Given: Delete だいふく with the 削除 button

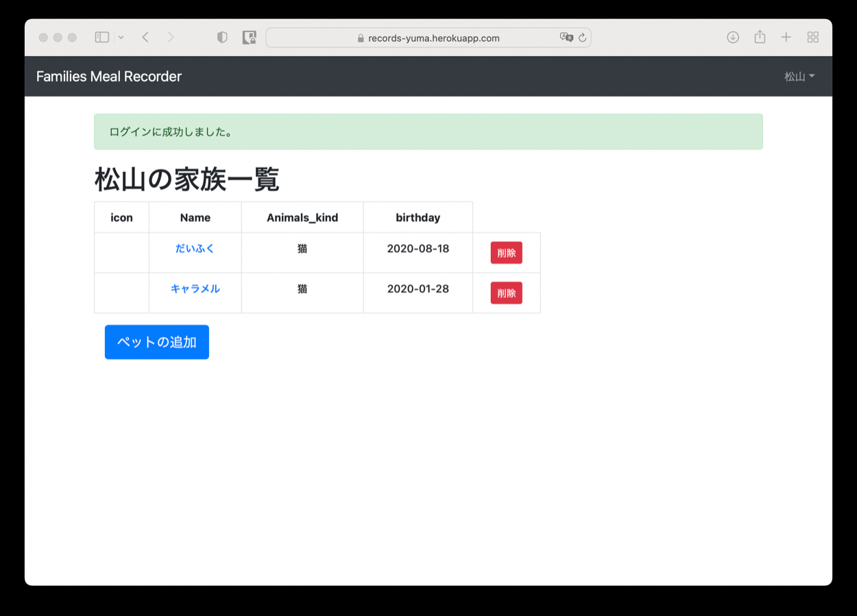Looking at the screenshot, I should click(506, 253).
